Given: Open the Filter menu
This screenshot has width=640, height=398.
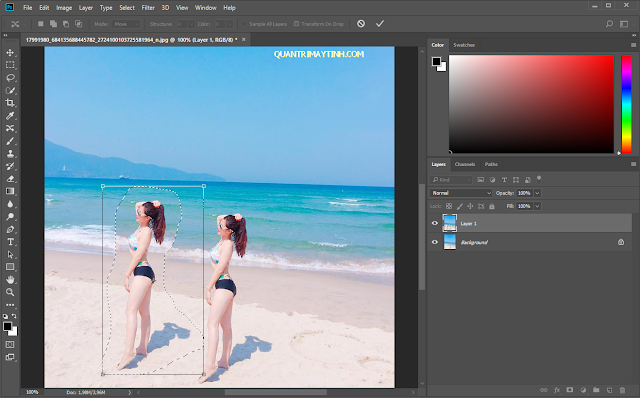Looking at the screenshot, I should [148, 8].
